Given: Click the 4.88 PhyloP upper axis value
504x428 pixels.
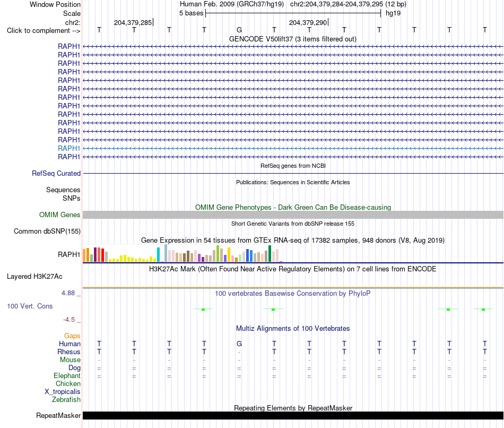Looking at the screenshot, I should (68, 293).
